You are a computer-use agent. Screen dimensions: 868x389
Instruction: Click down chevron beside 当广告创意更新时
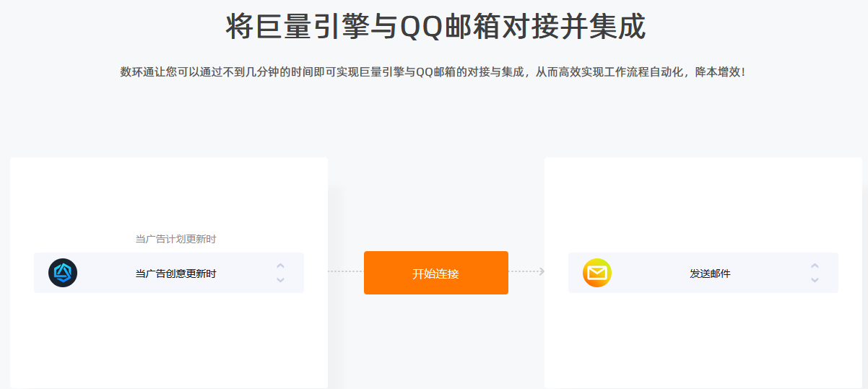tap(280, 279)
